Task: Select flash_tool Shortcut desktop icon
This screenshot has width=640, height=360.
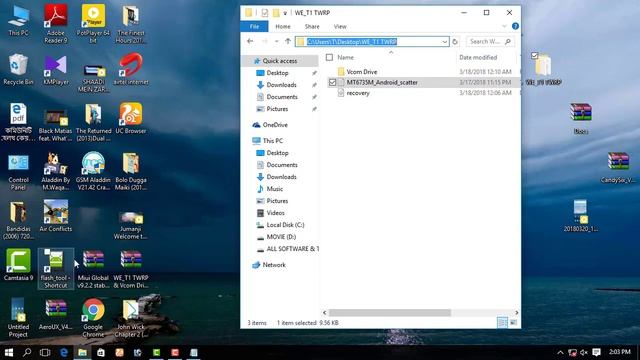Action: pos(56,269)
